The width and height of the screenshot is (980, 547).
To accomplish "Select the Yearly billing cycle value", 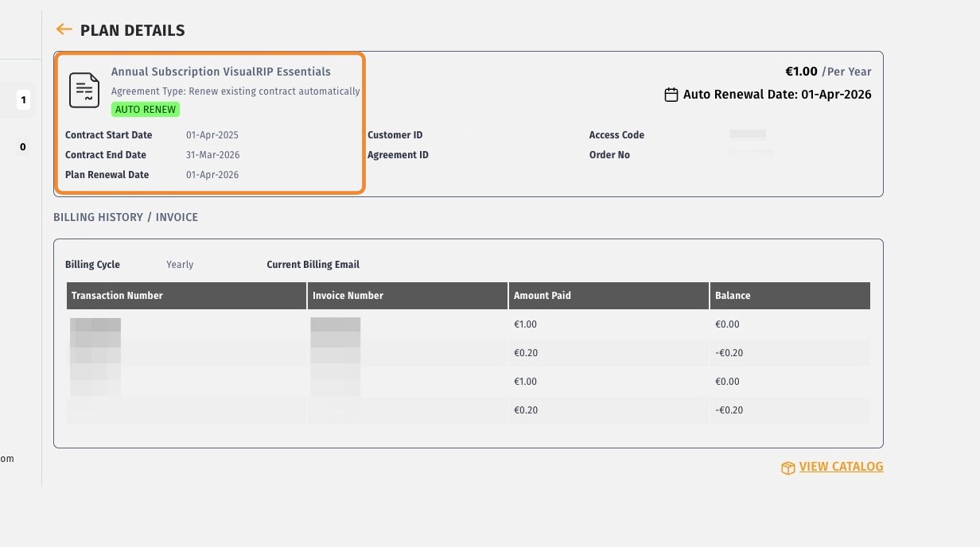I will click(180, 265).
